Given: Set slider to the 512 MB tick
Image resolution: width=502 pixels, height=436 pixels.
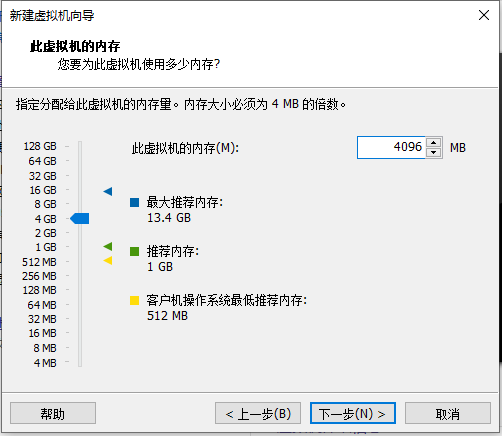Looking at the screenshot, I should click(x=80, y=262).
